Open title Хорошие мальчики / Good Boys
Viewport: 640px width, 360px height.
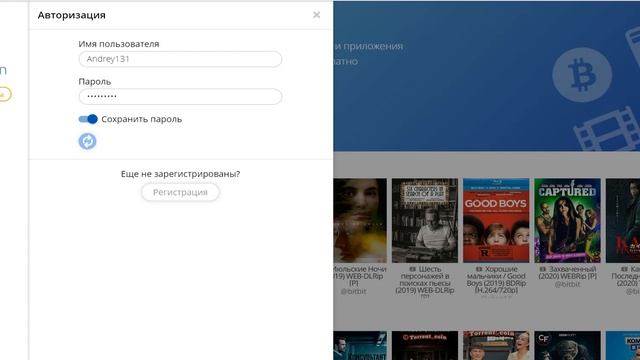(496, 280)
